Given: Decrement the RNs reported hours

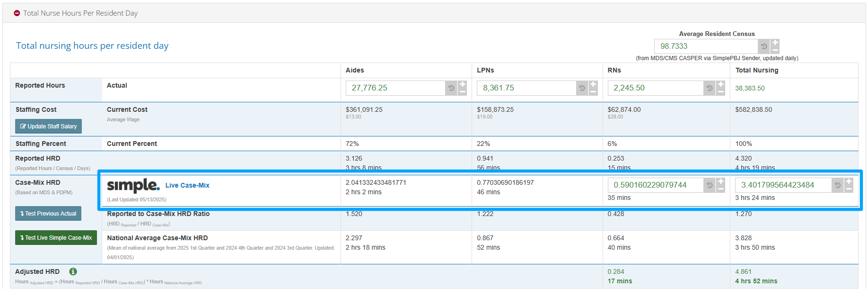Looking at the screenshot, I should tap(720, 92).
